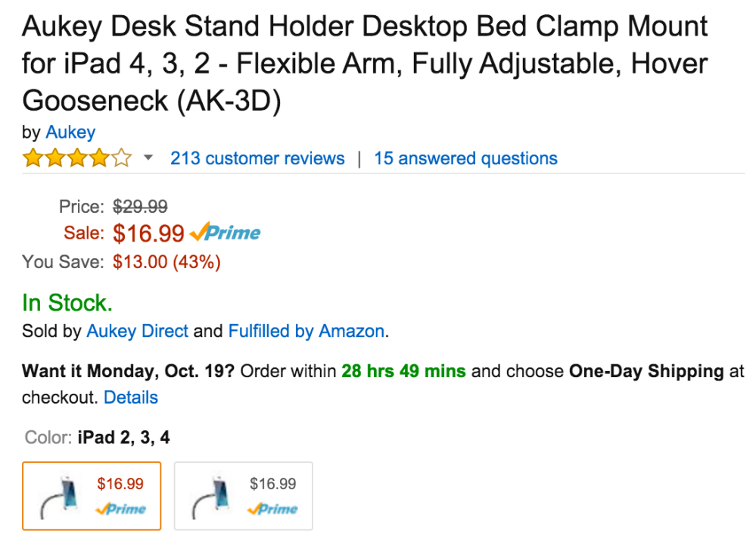
Task: Click the four-star rating icons
Action: pos(76,159)
